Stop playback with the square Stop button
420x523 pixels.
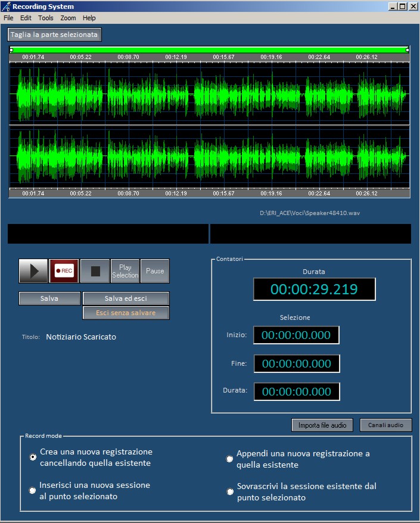[95, 271]
